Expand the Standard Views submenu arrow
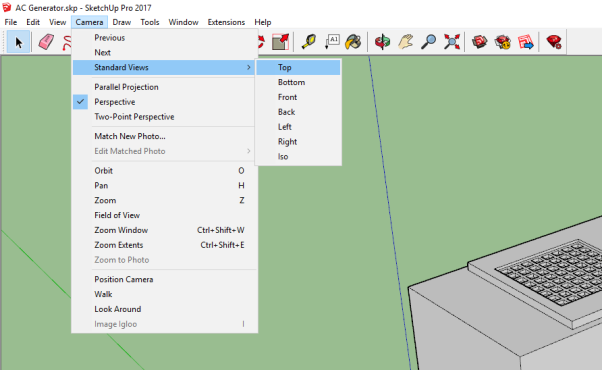Image resolution: width=602 pixels, height=370 pixels. tap(249, 68)
